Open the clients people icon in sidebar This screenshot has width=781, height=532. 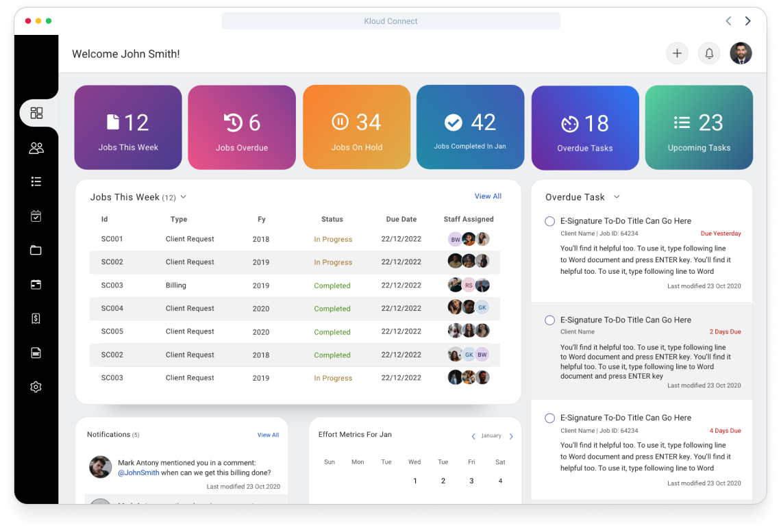(36, 148)
